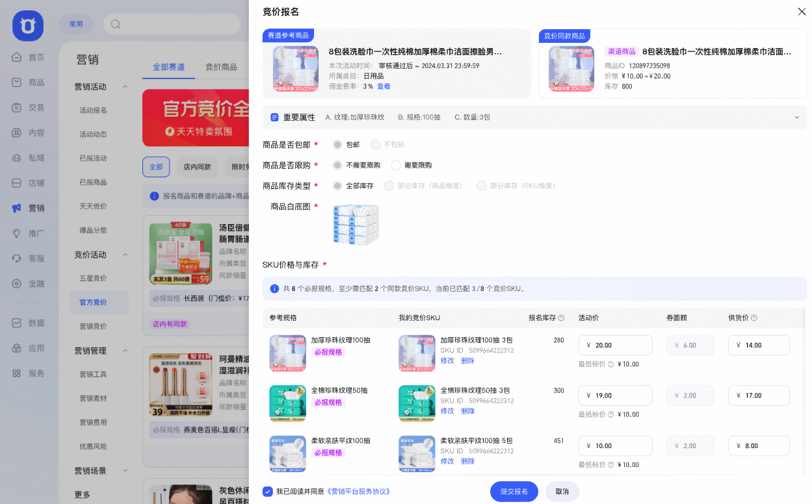Open the 推广 promotion sidebar icon
This screenshot has width=812, height=504.
pyautogui.click(x=17, y=233)
